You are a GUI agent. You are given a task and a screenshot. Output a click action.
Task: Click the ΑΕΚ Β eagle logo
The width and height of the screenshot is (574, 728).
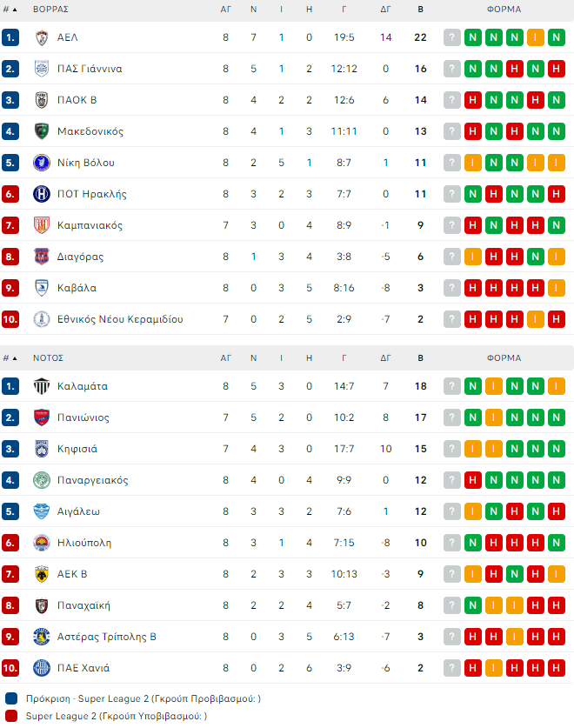tap(41, 574)
